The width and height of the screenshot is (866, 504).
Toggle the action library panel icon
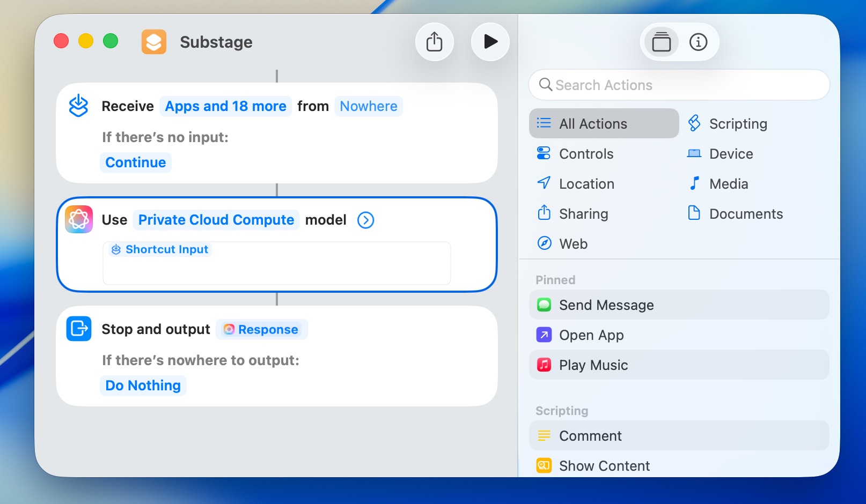tap(661, 41)
